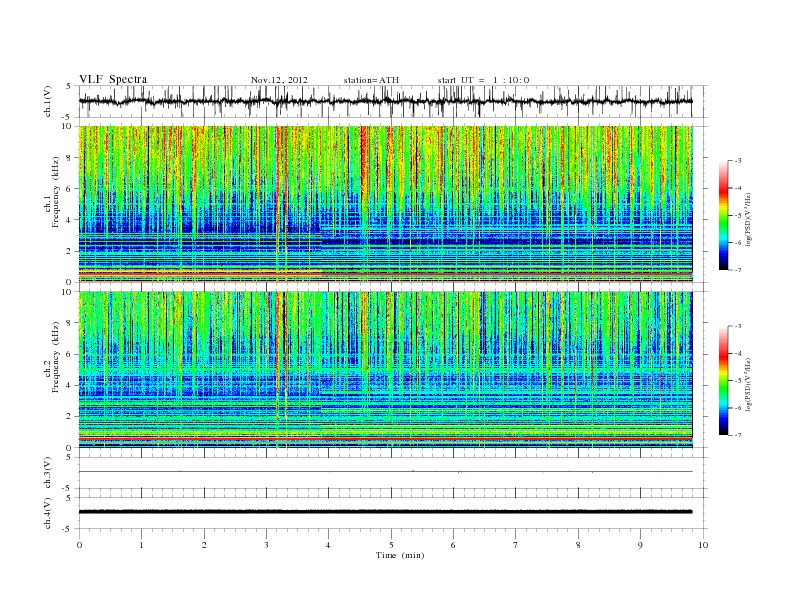Click the "ch.1(V)" waveform axis label

48,101
